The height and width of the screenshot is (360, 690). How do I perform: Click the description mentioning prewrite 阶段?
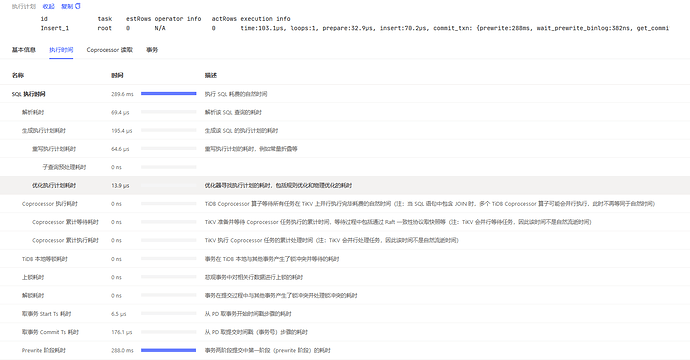(268, 350)
